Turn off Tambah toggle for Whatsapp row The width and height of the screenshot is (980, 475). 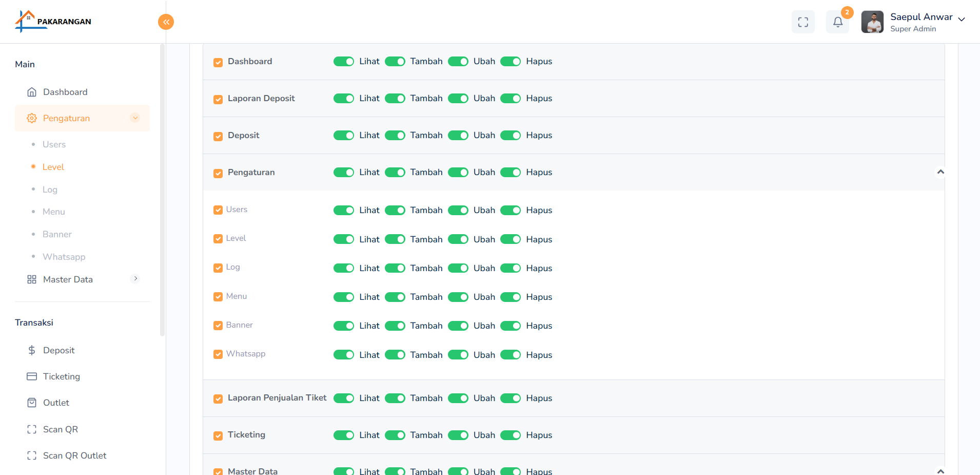tap(395, 355)
